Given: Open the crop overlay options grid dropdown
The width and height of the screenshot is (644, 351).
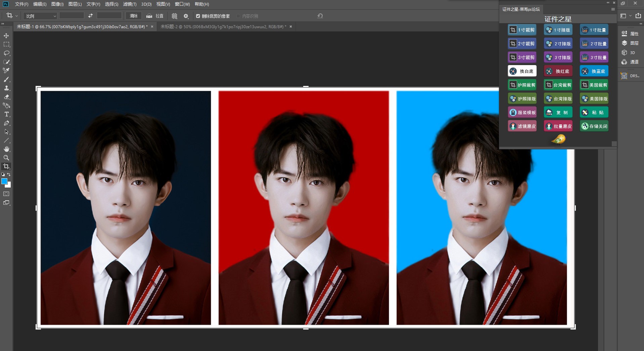Looking at the screenshot, I should point(174,16).
